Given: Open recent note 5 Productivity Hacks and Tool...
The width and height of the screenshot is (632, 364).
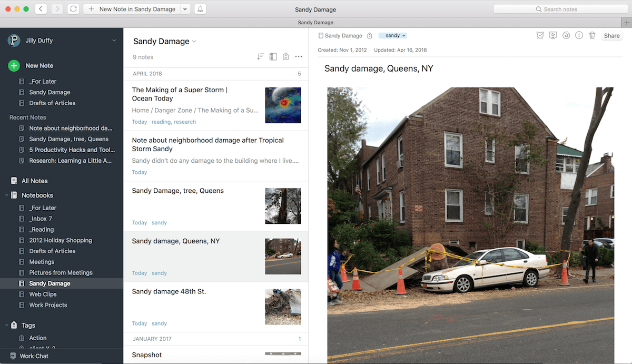Looking at the screenshot, I should click(x=72, y=150).
